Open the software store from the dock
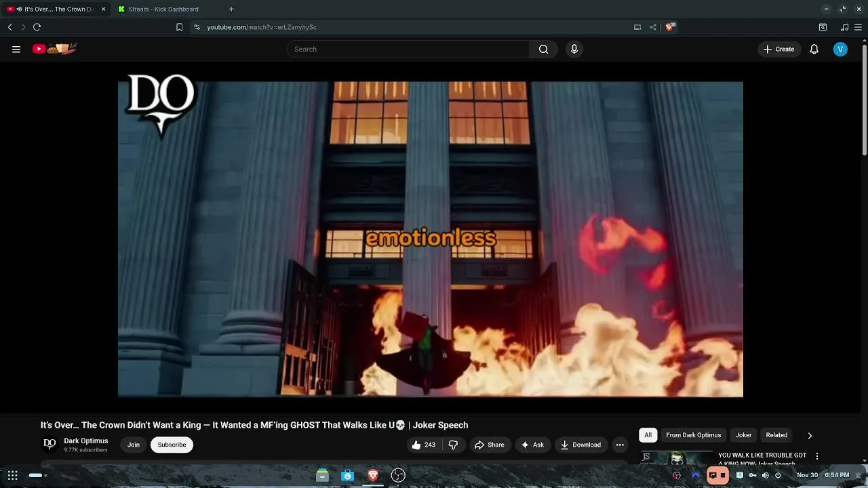The height and width of the screenshot is (488, 868). [347, 475]
